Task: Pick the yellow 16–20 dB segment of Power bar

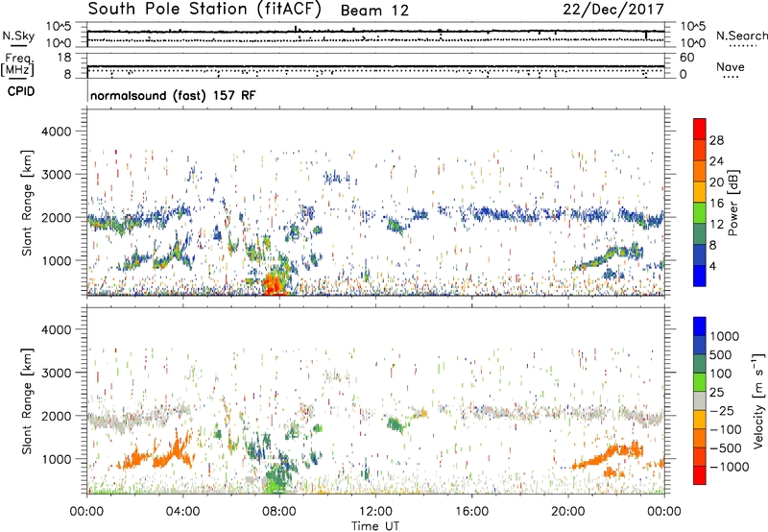Action: (700, 192)
